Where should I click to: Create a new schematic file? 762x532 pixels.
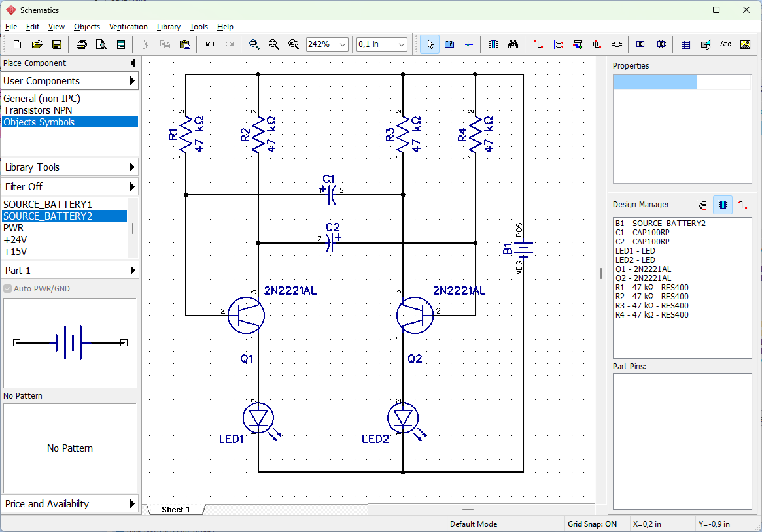pos(17,44)
